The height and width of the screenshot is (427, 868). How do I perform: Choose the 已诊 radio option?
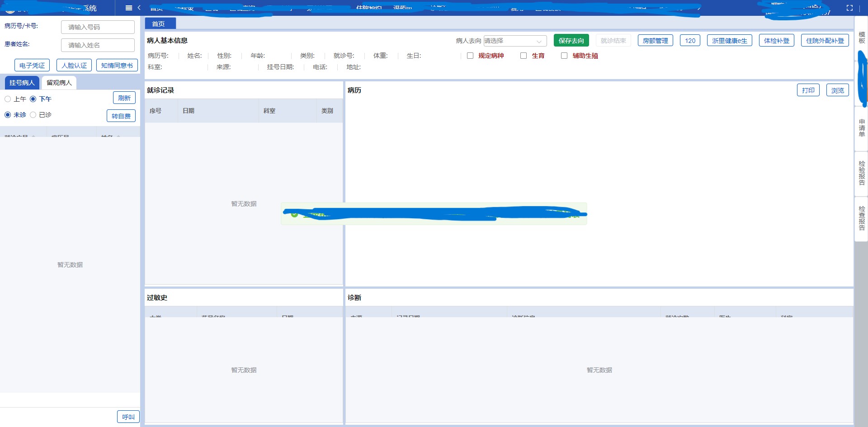click(33, 115)
